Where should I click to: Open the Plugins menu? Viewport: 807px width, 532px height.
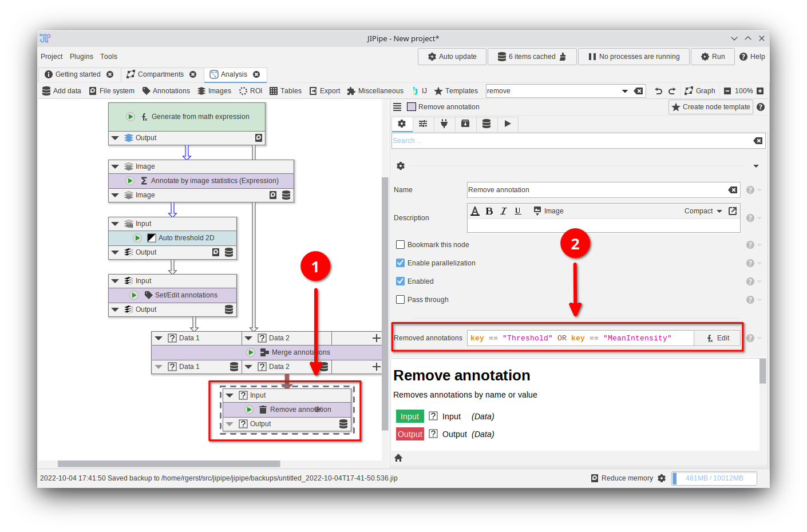coord(81,57)
